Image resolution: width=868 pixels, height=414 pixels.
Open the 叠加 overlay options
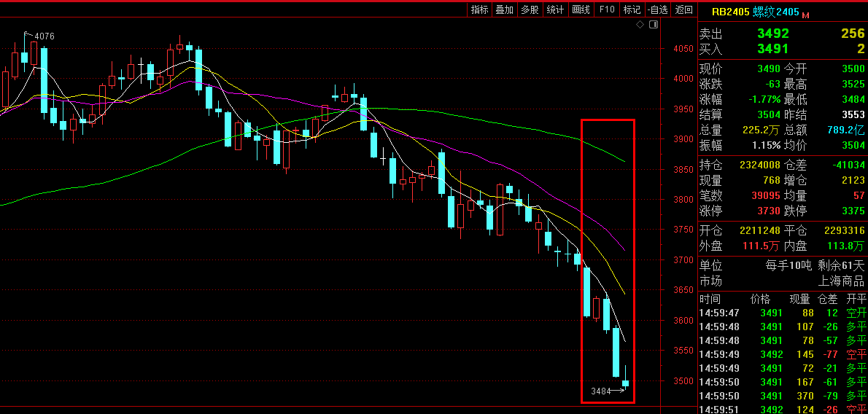coord(504,9)
